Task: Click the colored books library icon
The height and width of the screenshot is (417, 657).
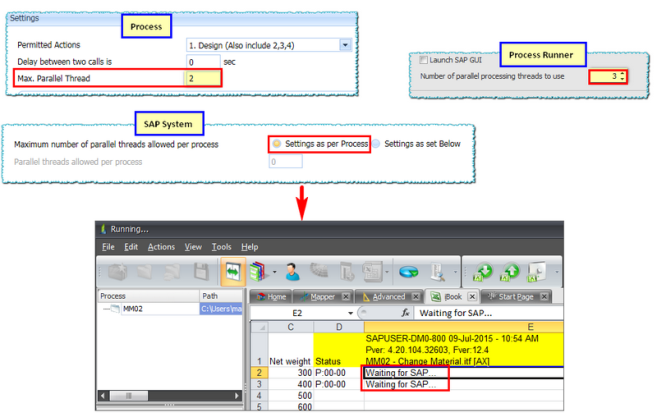Action: pyautogui.click(x=259, y=272)
